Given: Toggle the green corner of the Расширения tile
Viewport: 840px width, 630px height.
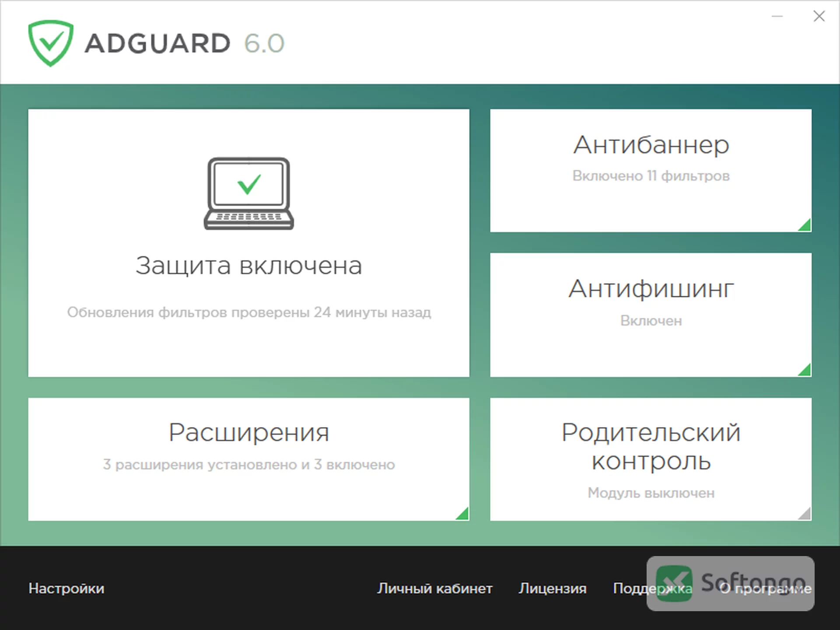Looking at the screenshot, I should tap(463, 514).
